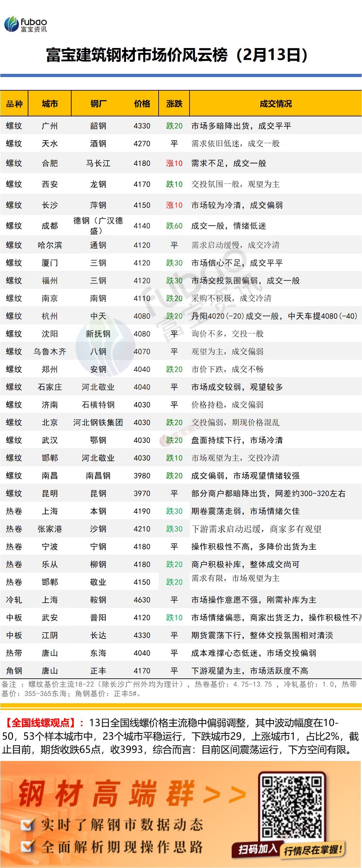Click the 沙钢 mill cell
This screenshot has height=868, width=362.
(x=98, y=529)
